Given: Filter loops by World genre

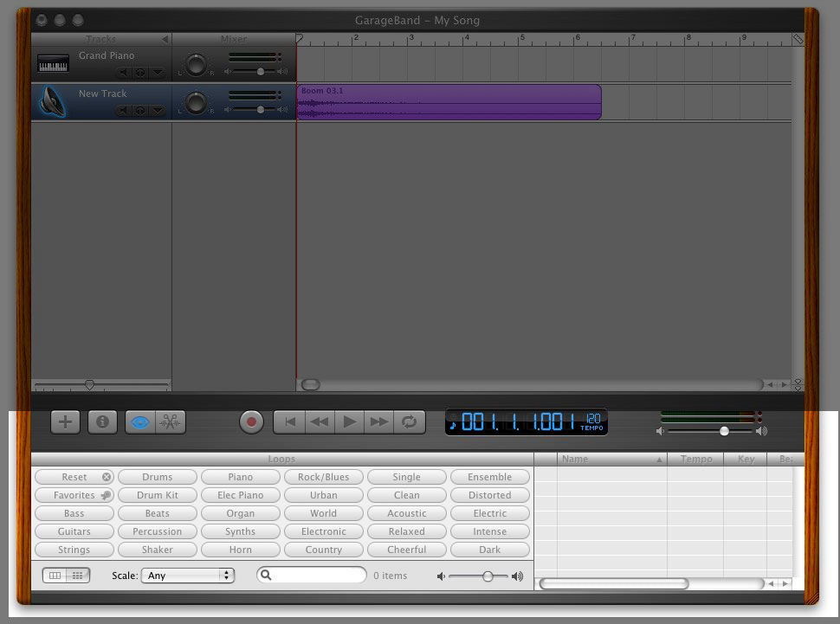Looking at the screenshot, I should pyautogui.click(x=324, y=513).
